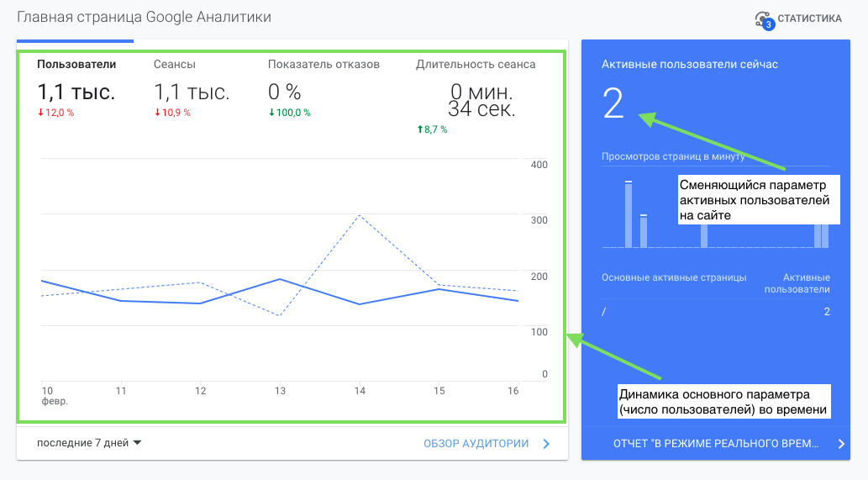Click the Основные активные страницы column header
Image resolution: width=868 pixels, height=480 pixels.
[x=674, y=277]
